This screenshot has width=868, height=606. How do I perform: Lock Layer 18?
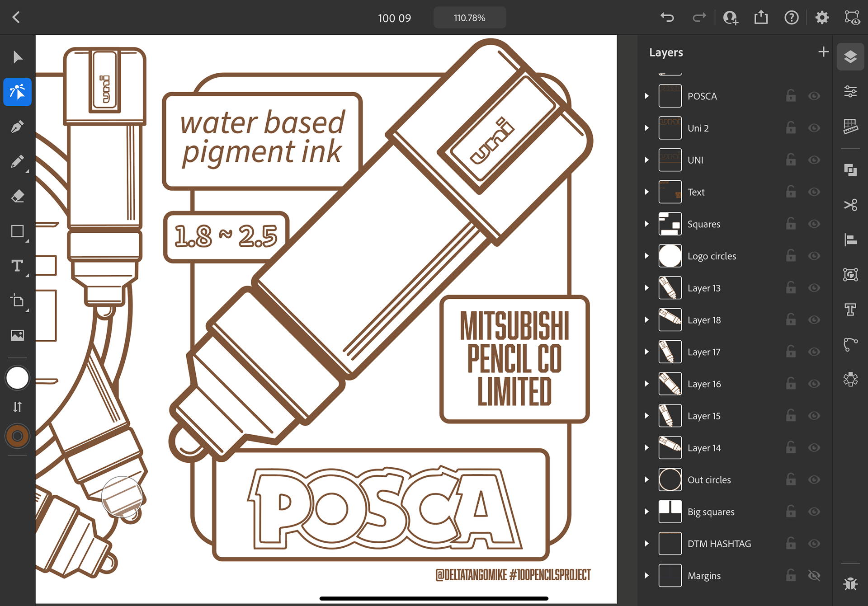click(791, 319)
